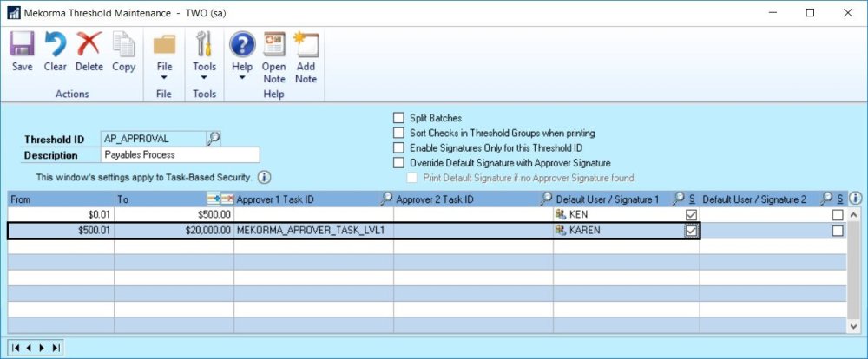Expand the Help dropdown arrow

point(242,78)
